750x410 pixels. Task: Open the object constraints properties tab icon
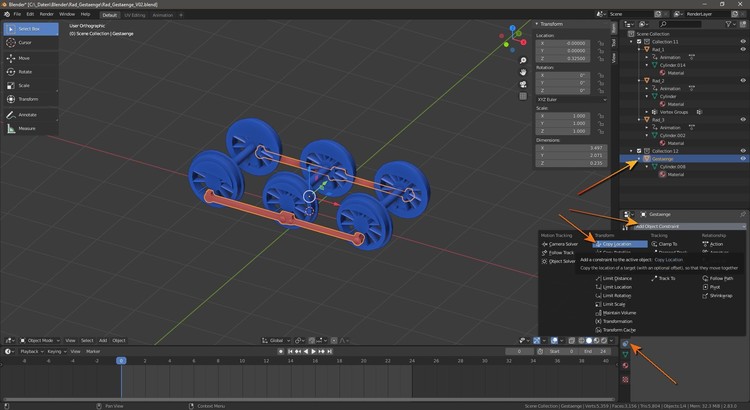coord(625,343)
